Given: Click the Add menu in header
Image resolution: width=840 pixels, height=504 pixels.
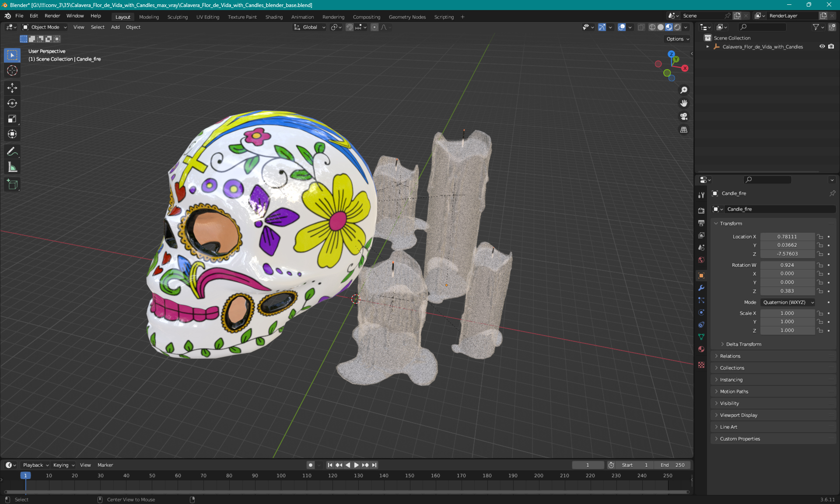Looking at the screenshot, I should coord(115,27).
